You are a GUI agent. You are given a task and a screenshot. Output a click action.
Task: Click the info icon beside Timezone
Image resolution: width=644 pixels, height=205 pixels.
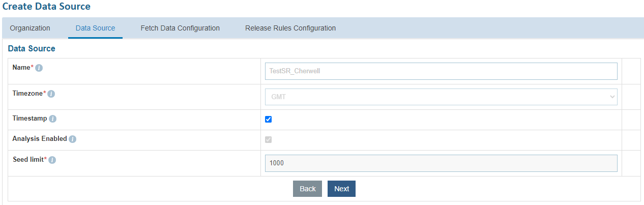(x=51, y=94)
